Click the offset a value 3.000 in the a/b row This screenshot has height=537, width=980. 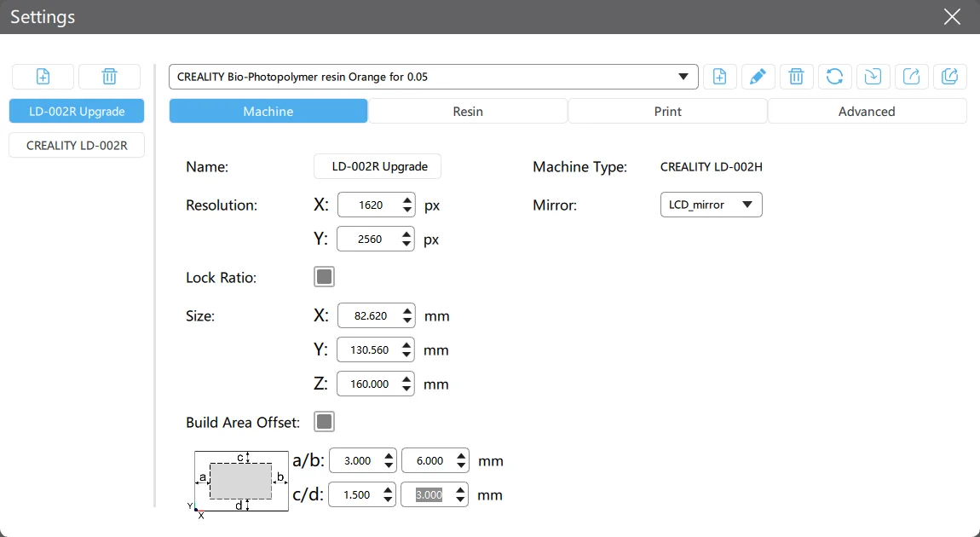click(357, 461)
